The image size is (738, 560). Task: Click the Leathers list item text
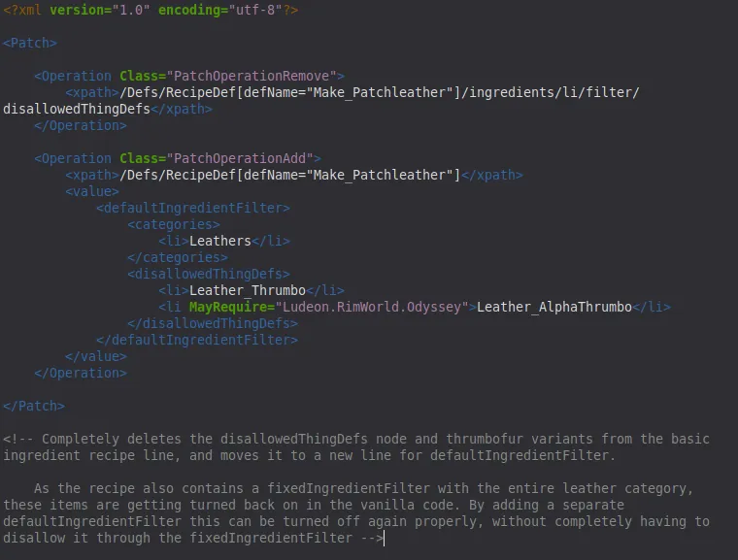pyautogui.click(x=220, y=241)
